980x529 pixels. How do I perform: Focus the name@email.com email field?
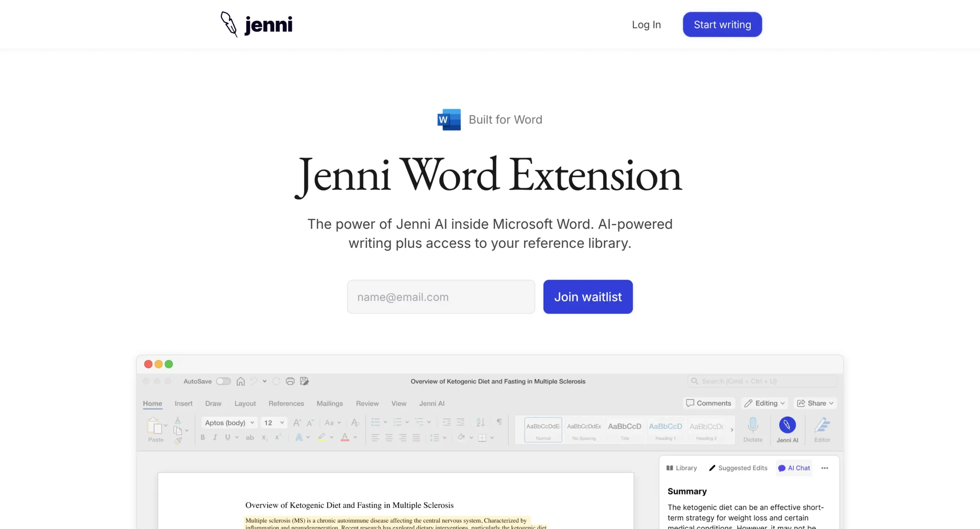point(441,297)
